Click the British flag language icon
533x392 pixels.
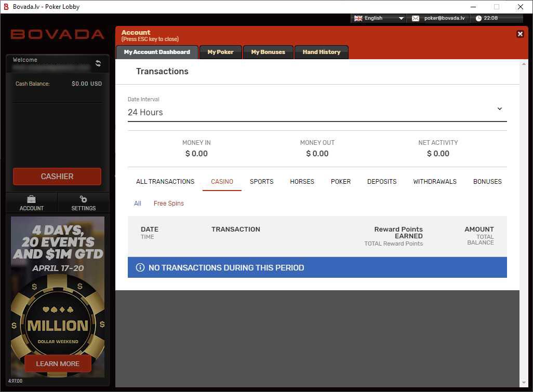(358, 18)
